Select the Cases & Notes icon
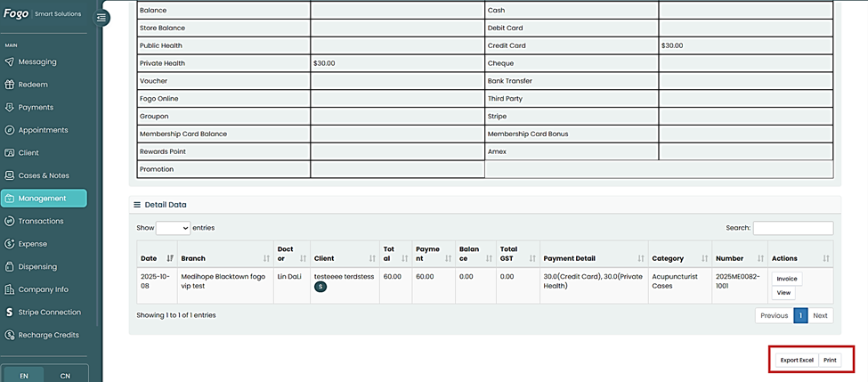The width and height of the screenshot is (868, 382). (10, 175)
